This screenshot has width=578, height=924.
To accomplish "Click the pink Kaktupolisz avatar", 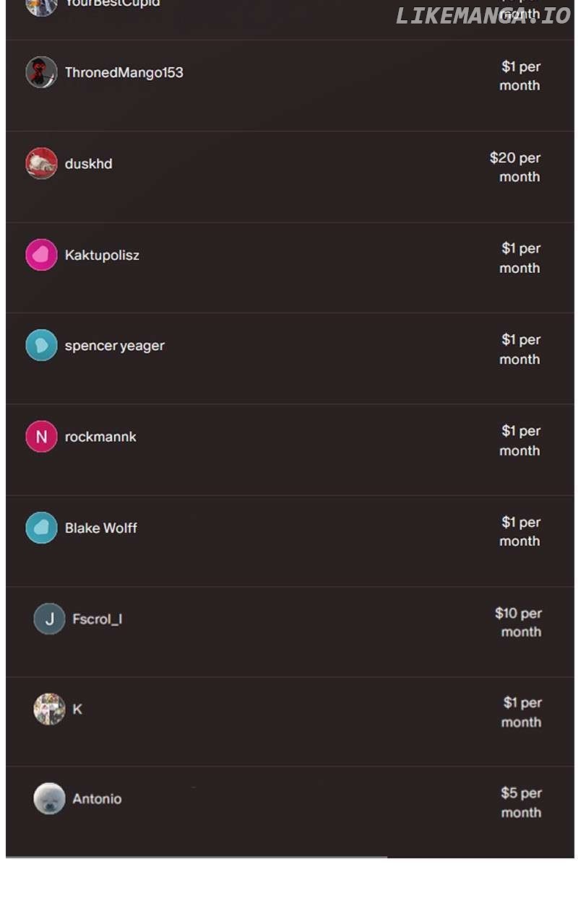I will [x=41, y=255].
